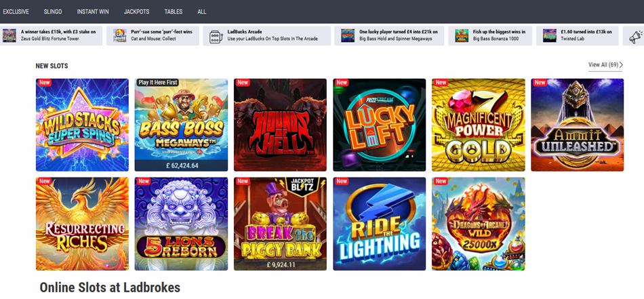Click the NEW SLOTS section heading
The width and height of the screenshot is (644, 299).
point(52,66)
